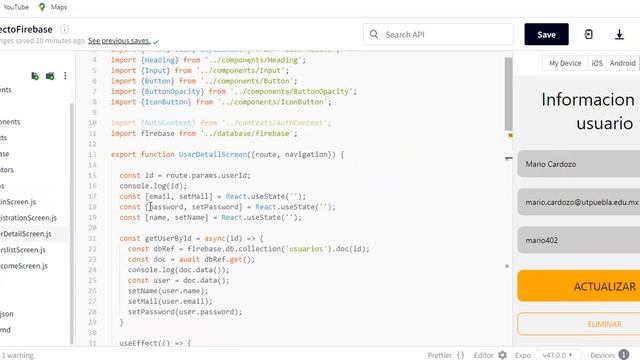Click the checkmark beside previous saves
This screenshot has height=360, width=640.
156,41
